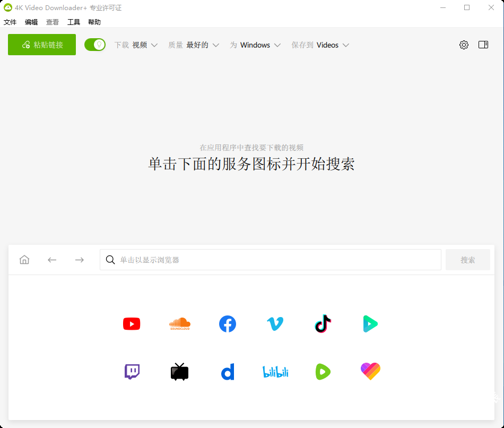Expand the 保存到 Videos folder dropdown
504x428 pixels.
point(320,45)
